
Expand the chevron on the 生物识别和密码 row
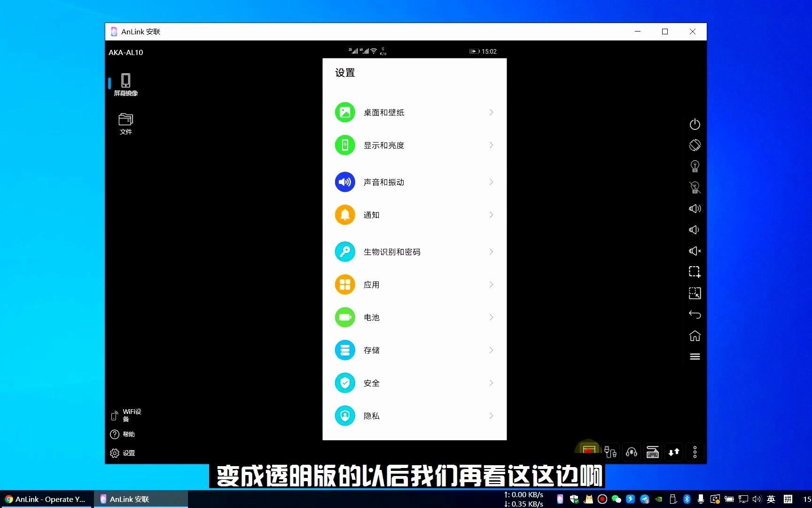(491, 252)
